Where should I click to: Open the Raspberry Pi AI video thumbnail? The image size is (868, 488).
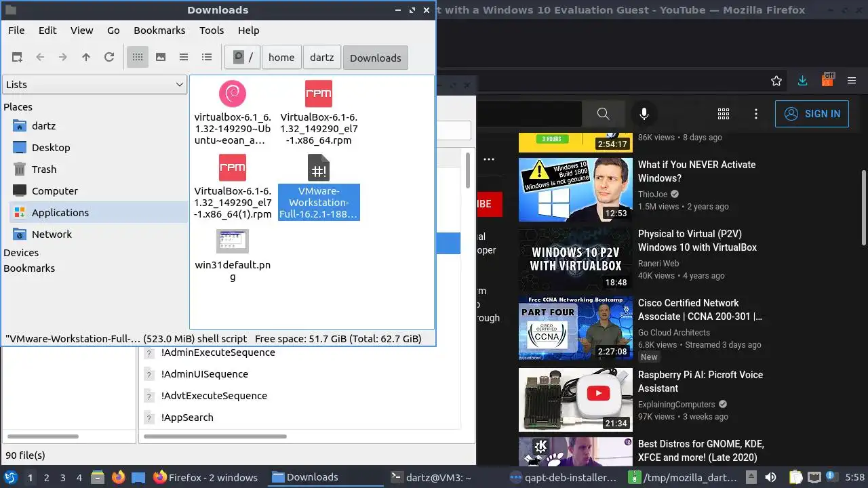click(576, 400)
